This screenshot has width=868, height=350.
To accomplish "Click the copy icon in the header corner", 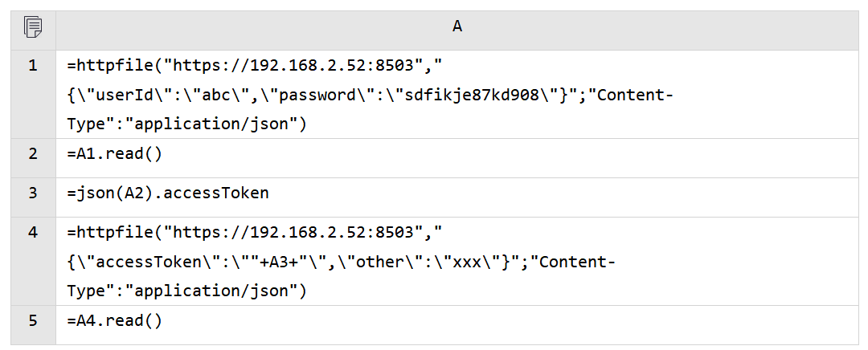I will coord(33,26).
